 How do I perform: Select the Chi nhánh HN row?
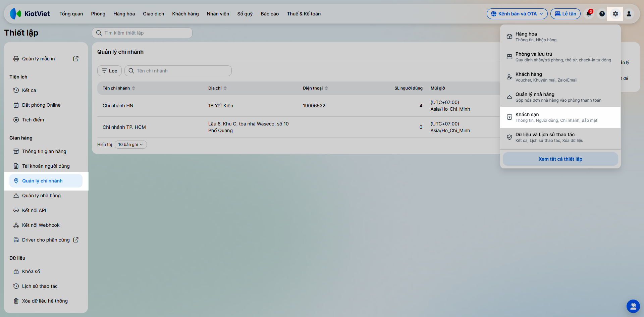pos(299,106)
